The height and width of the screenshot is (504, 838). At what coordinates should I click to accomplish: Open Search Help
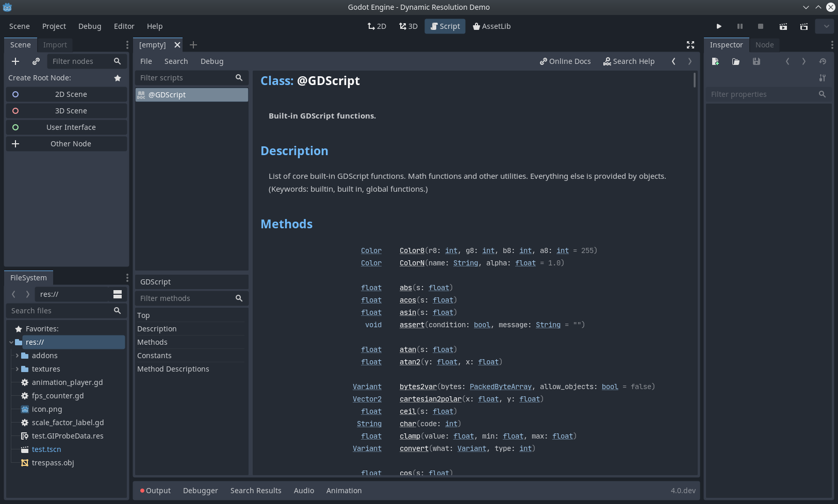pyautogui.click(x=629, y=61)
